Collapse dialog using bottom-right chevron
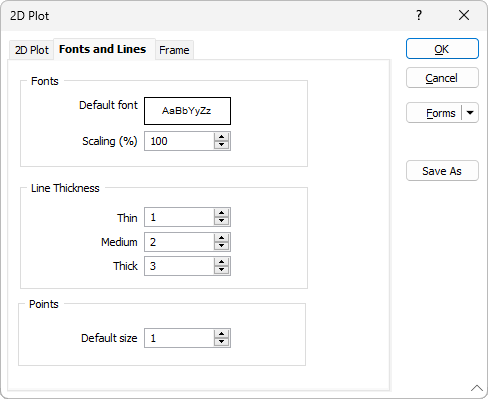 pyautogui.click(x=477, y=388)
